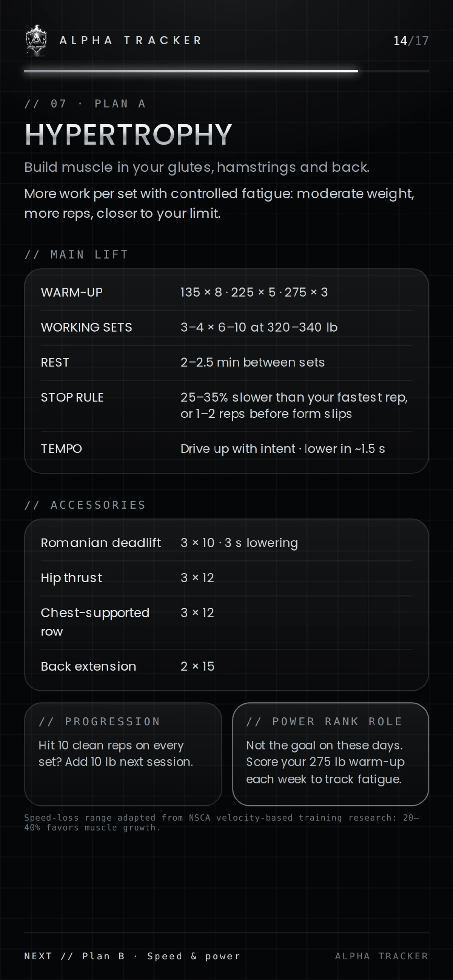Open the PROGRESSION card
This screenshot has height=980, width=453.
pyautogui.click(x=123, y=754)
